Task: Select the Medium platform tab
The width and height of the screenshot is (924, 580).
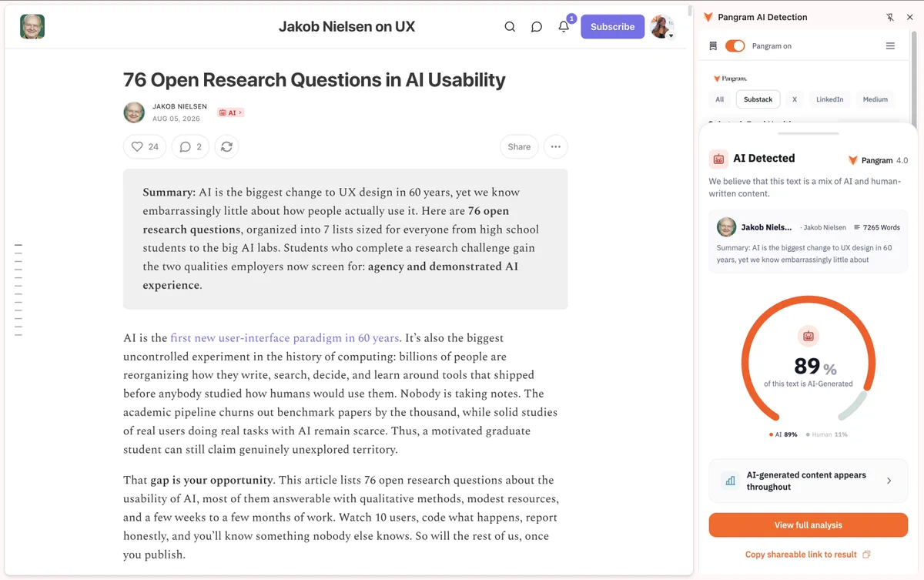Action: pyautogui.click(x=875, y=99)
